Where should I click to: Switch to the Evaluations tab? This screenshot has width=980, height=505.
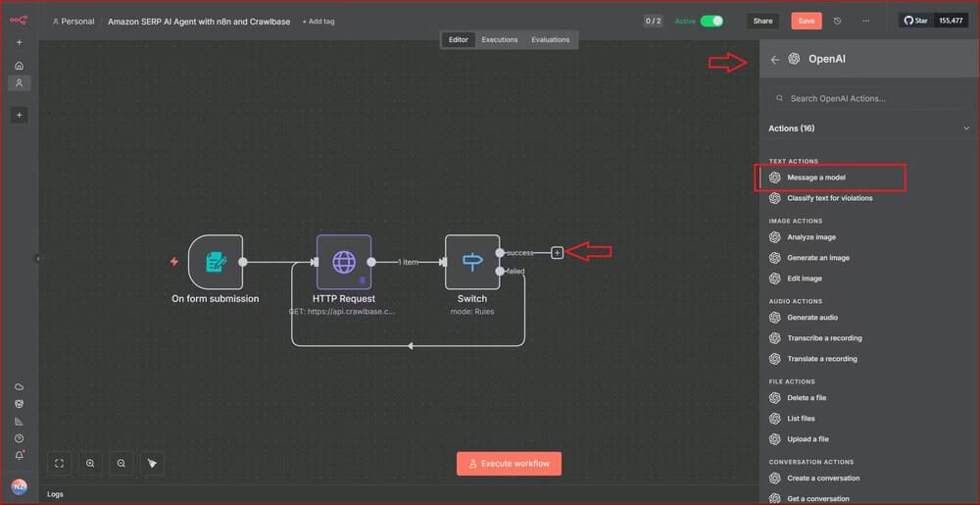tap(550, 40)
